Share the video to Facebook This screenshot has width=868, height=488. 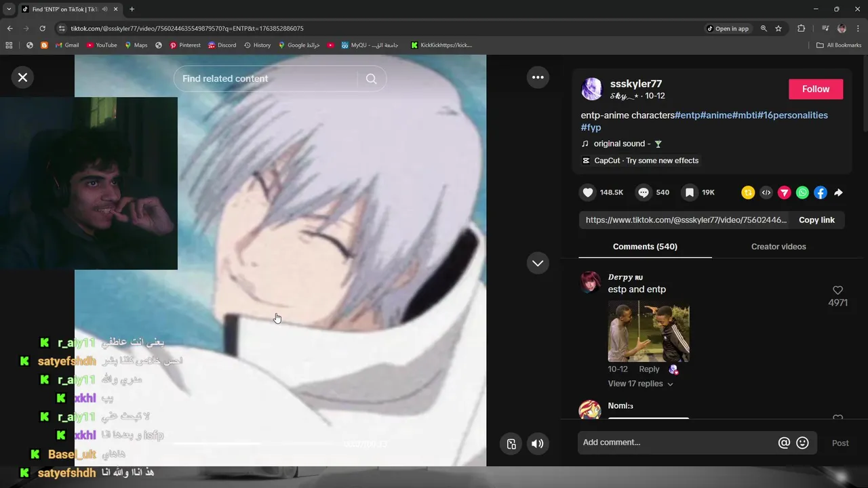(x=821, y=192)
